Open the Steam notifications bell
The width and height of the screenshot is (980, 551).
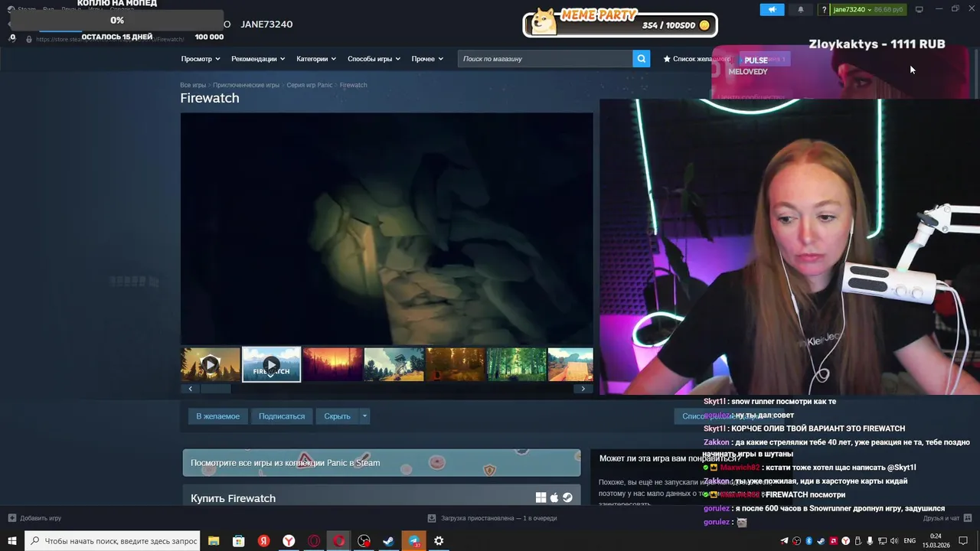coord(801,9)
